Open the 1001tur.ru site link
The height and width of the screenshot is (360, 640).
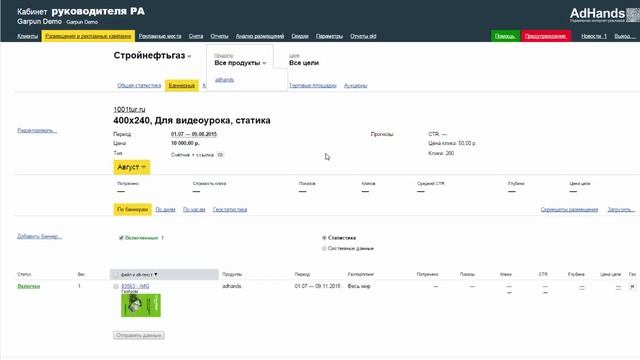(x=129, y=109)
